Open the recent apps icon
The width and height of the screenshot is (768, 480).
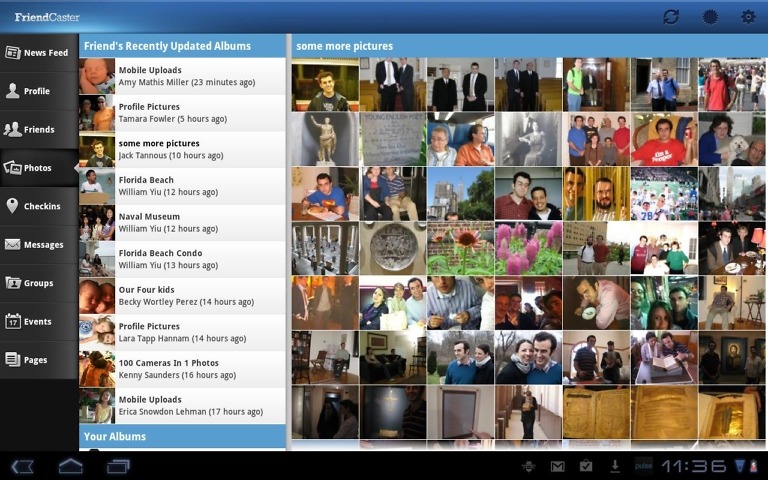[x=118, y=466]
